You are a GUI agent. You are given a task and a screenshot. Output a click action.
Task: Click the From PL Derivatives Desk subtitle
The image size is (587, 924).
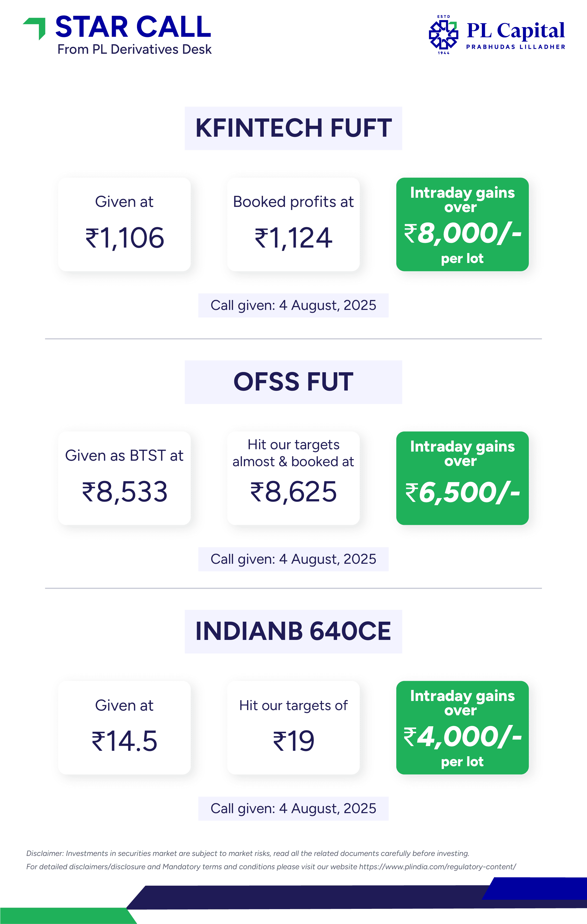tap(134, 50)
